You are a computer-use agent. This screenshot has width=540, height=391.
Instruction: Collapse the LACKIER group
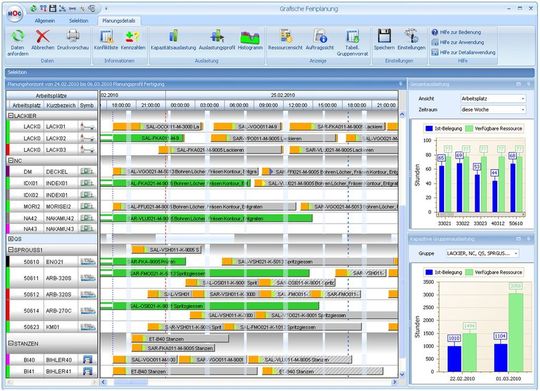tap(10, 116)
